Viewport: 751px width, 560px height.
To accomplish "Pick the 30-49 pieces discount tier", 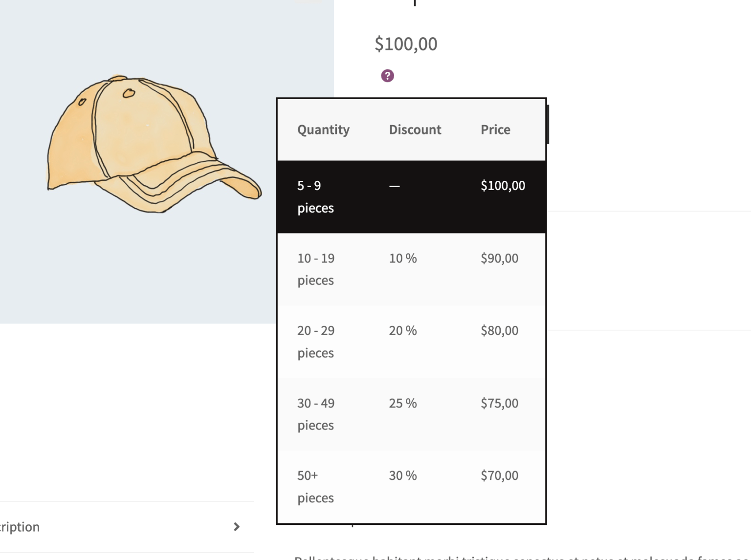I will click(411, 414).
